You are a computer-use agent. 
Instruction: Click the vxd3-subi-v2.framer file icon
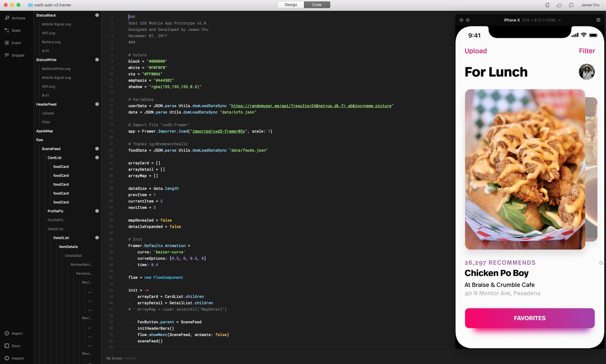coord(31,5)
